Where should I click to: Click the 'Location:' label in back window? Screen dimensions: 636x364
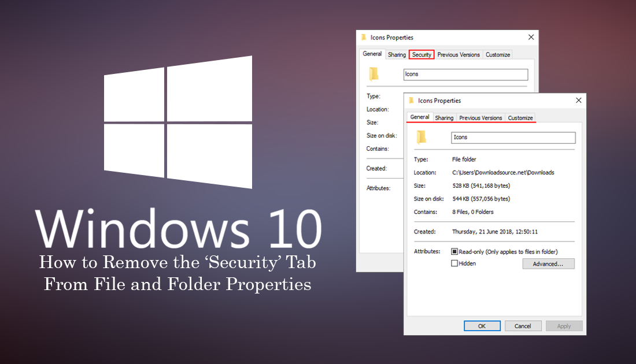pos(378,109)
